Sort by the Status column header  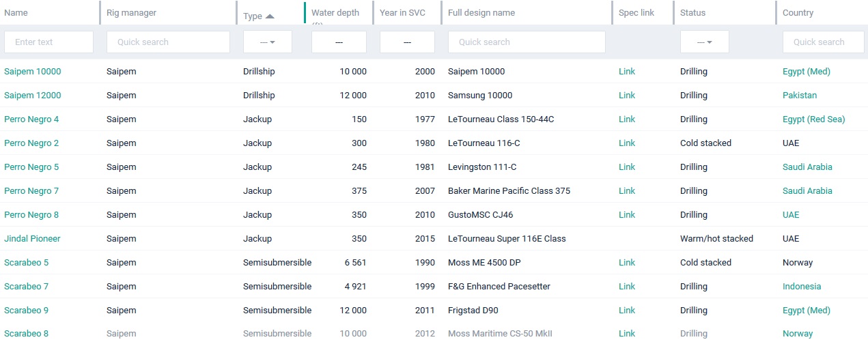(x=692, y=13)
